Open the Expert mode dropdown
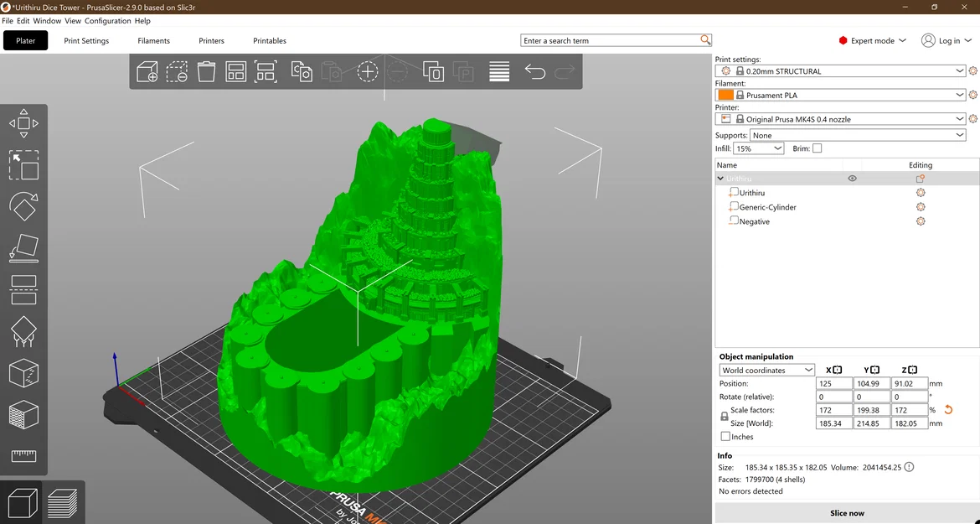This screenshot has width=980, height=524. click(873, 40)
